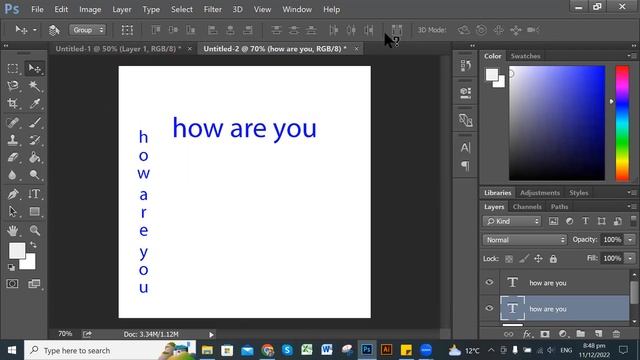The image size is (640, 360).
Task: Toggle the type layer filter
Action: point(585,221)
